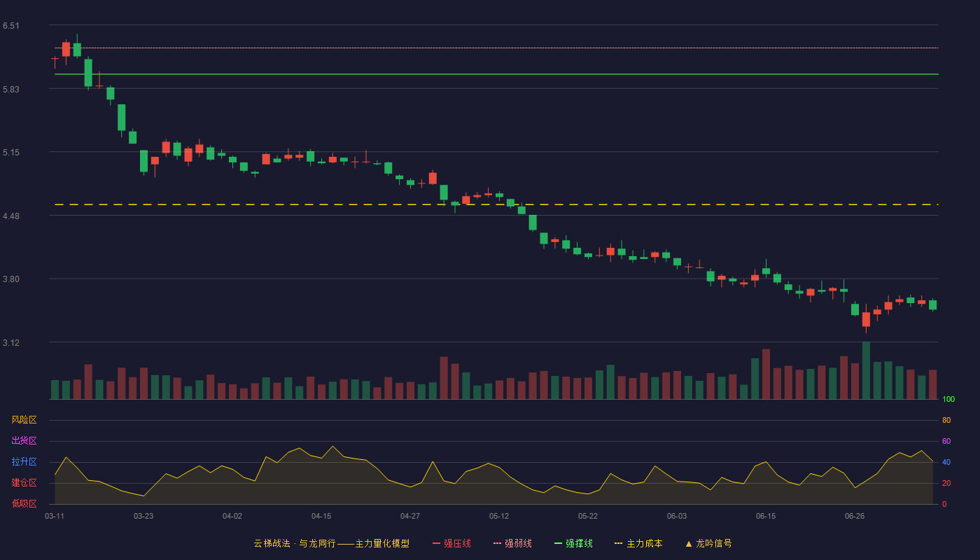Image resolution: width=980 pixels, height=560 pixels.
Task: Select the 出货区 zone label
Action: pyautogui.click(x=24, y=441)
